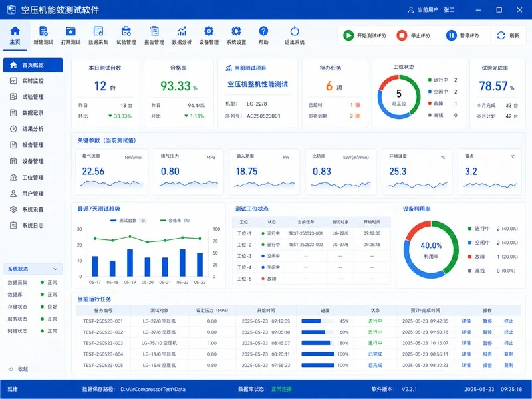The width and height of the screenshot is (532, 399).
Task: Click 数据库 status row in 系统状态
Action: click(x=33, y=295)
